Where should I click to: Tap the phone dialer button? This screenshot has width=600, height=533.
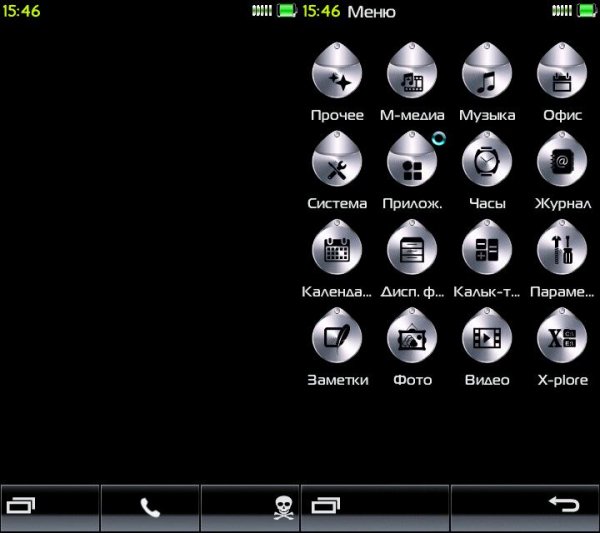150,508
